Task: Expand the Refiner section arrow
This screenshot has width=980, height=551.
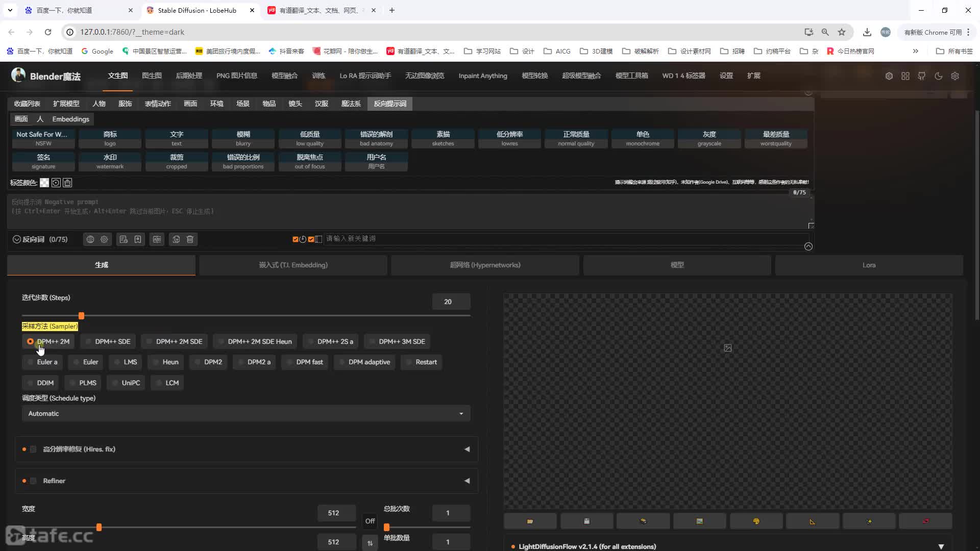Action: (x=467, y=481)
